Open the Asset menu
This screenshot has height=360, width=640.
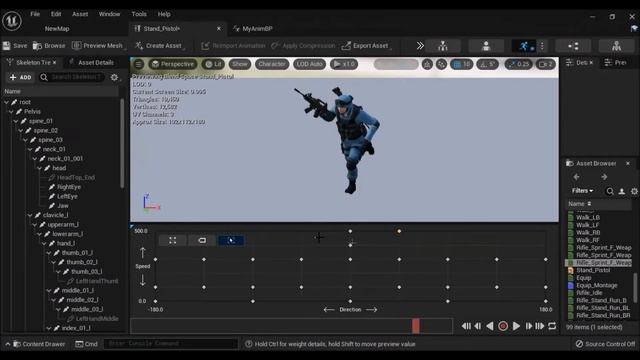pyautogui.click(x=80, y=14)
